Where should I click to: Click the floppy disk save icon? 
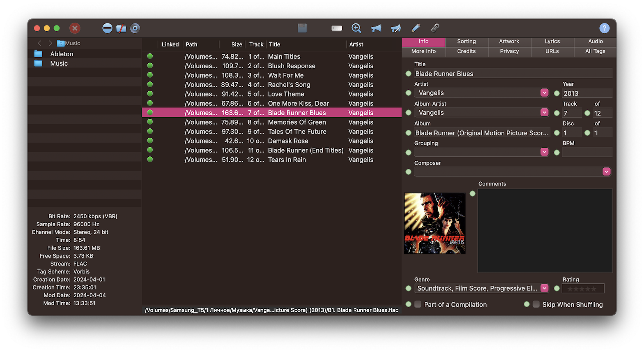click(302, 28)
